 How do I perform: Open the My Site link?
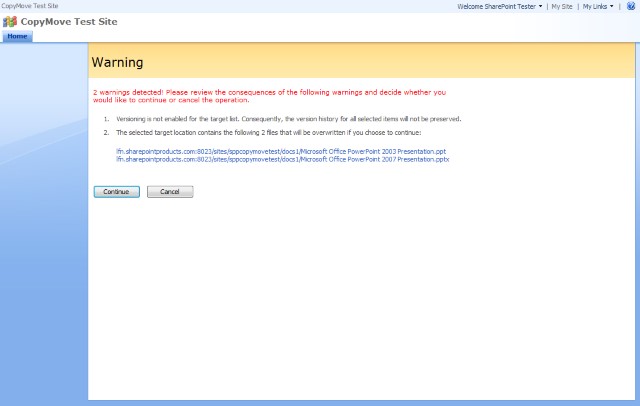coord(562,7)
